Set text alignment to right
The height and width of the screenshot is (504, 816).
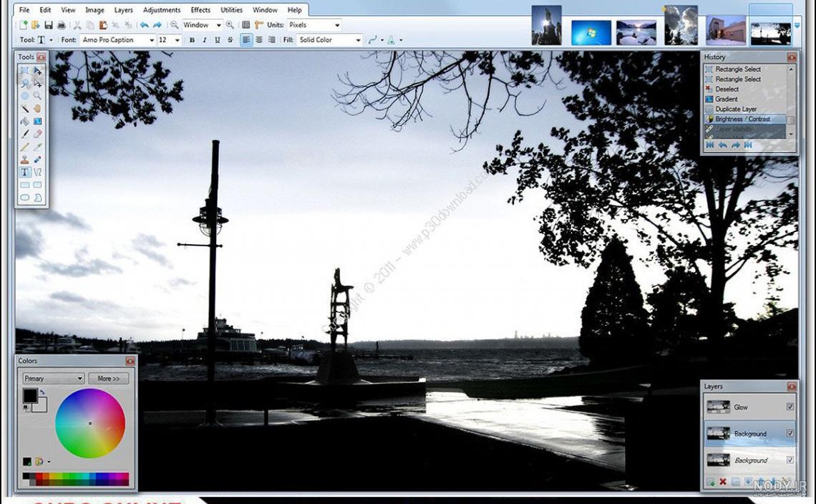tap(272, 40)
